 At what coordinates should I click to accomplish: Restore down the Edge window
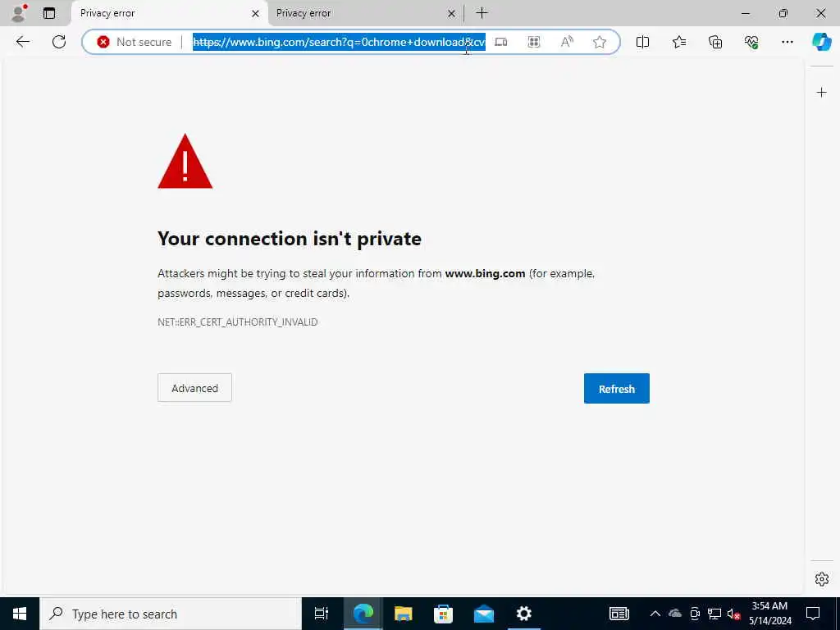click(783, 13)
